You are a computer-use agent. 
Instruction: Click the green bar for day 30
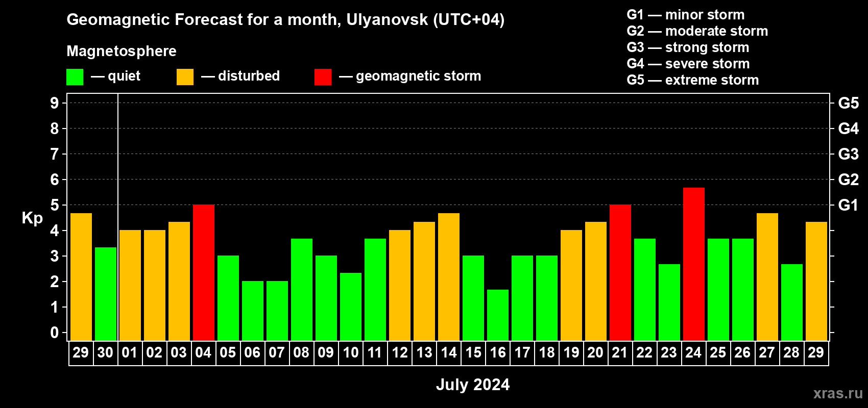(x=105, y=294)
